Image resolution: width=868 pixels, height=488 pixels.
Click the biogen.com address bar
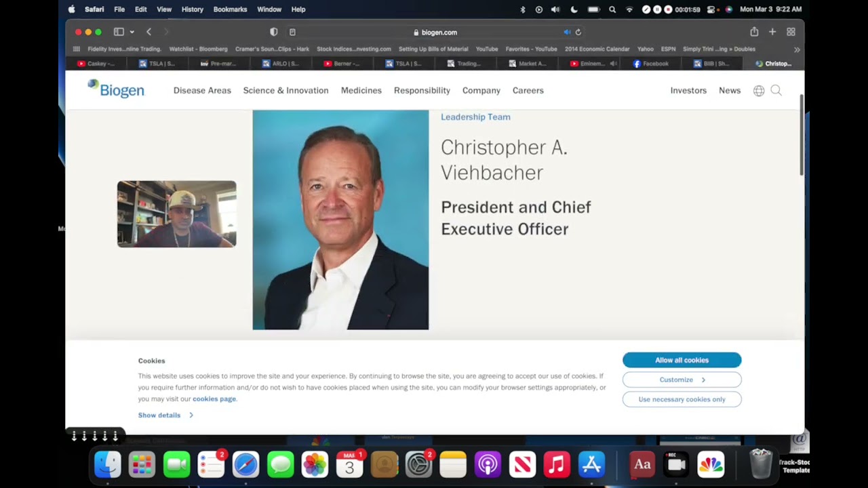(435, 32)
